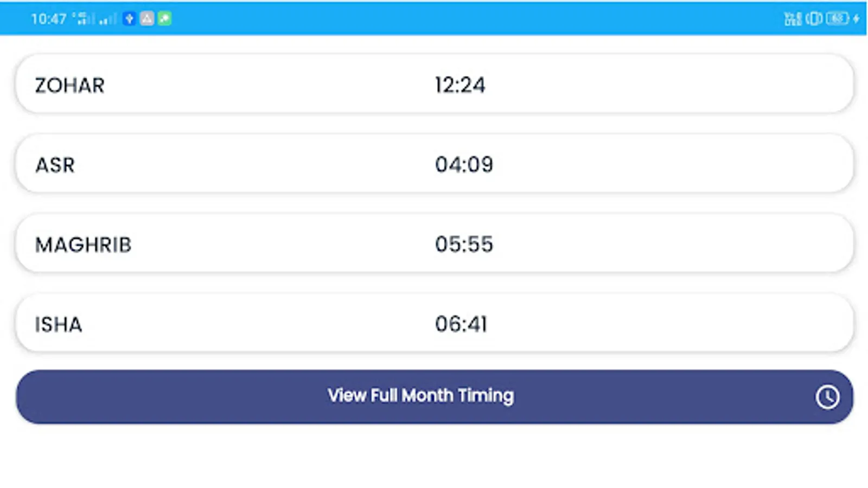Tap the charging bolt icon
The height and width of the screenshot is (488, 868).
[x=856, y=19]
